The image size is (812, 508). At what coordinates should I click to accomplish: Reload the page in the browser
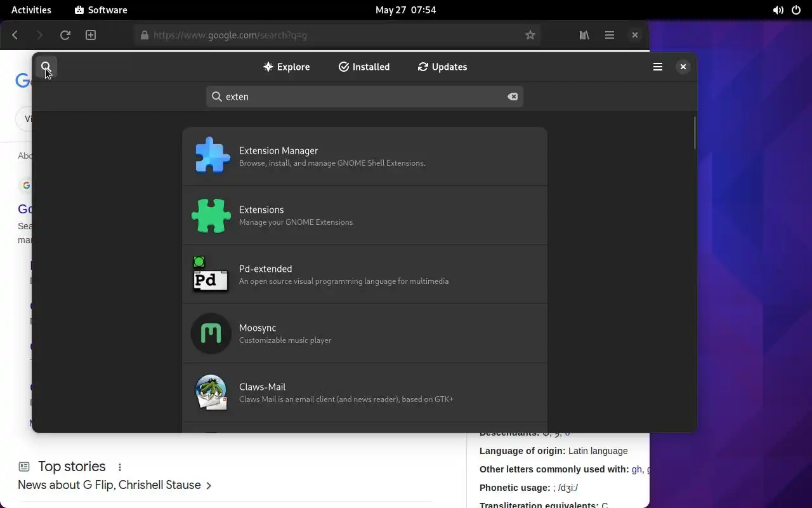pyautogui.click(x=65, y=35)
